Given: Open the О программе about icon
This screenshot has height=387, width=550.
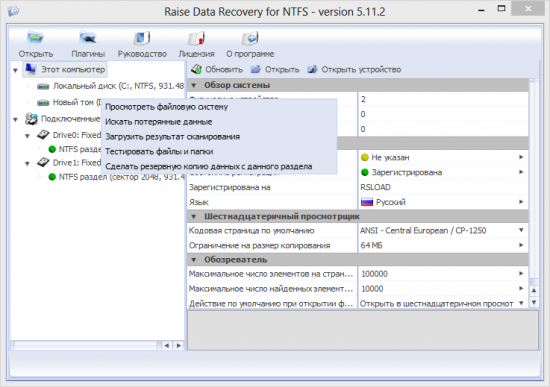Looking at the screenshot, I should coord(250,38).
